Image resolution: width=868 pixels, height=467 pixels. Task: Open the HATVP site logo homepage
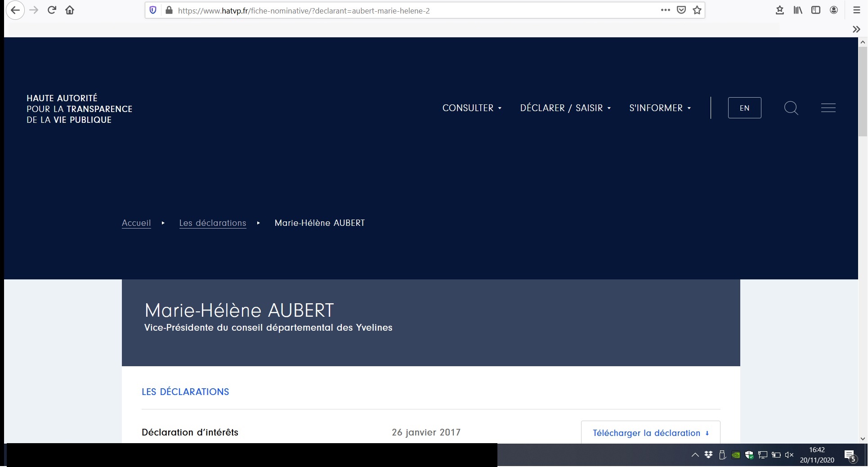click(x=79, y=109)
